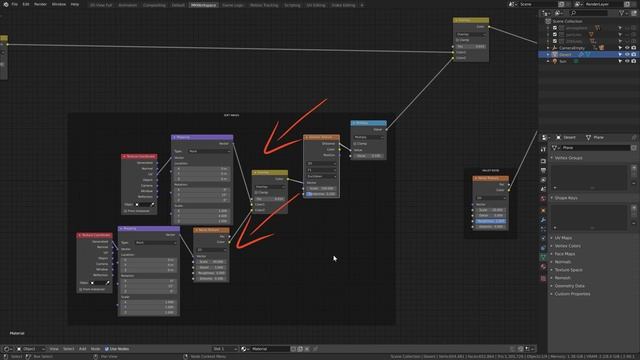The width and height of the screenshot is (640, 360).
Task: Toggle exclude checkbox of first collection
Action: pyautogui.click(x=555, y=28)
